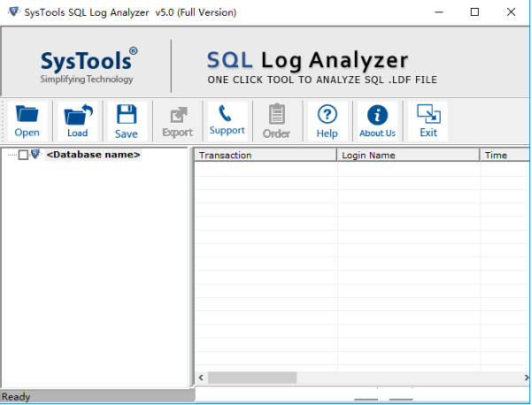The image size is (532, 405).
Task: Sort by the Transaction column header
Action: tap(266, 155)
